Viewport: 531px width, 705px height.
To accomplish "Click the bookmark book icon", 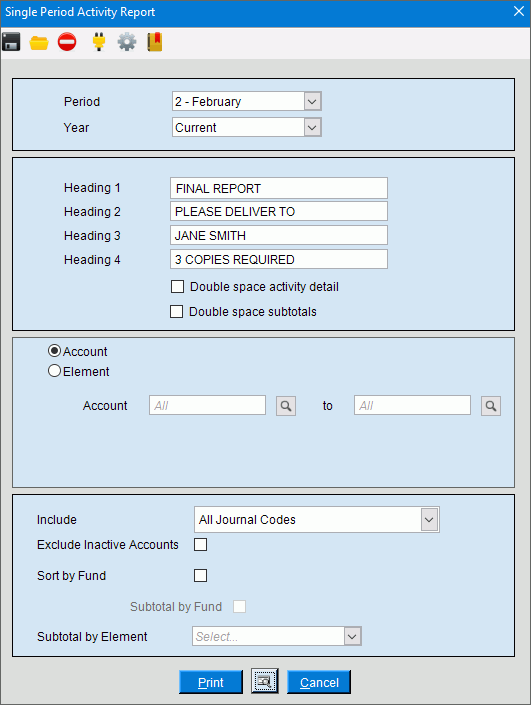I will point(155,42).
